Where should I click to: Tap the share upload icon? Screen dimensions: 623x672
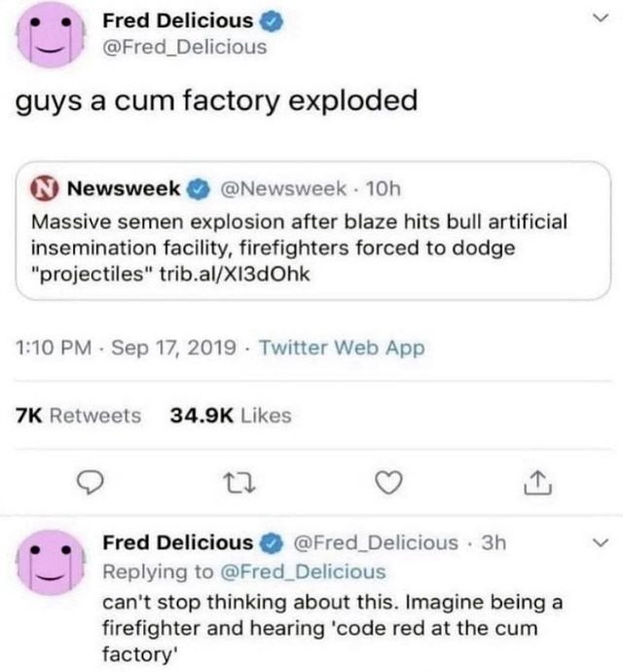538,483
